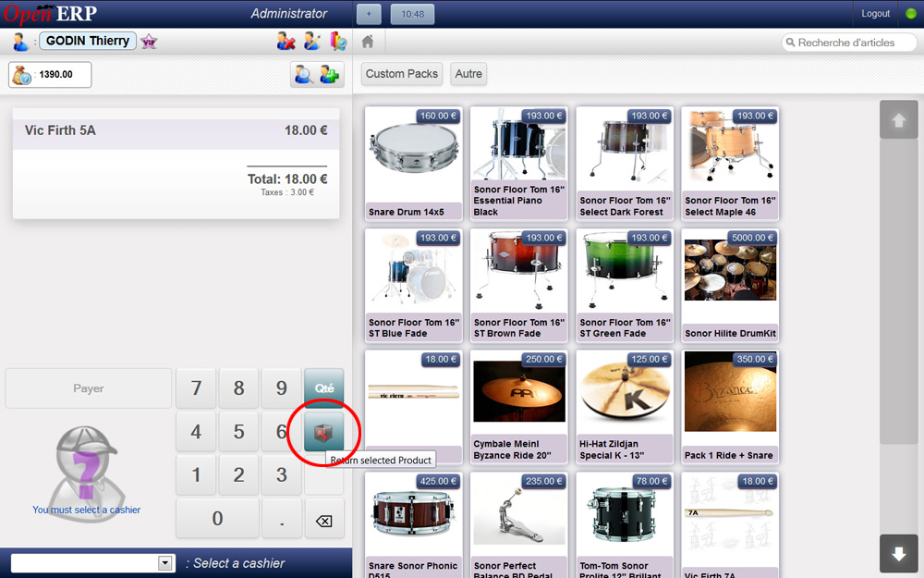Click the Payer button
The image size is (924, 578).
click(89, 388)
